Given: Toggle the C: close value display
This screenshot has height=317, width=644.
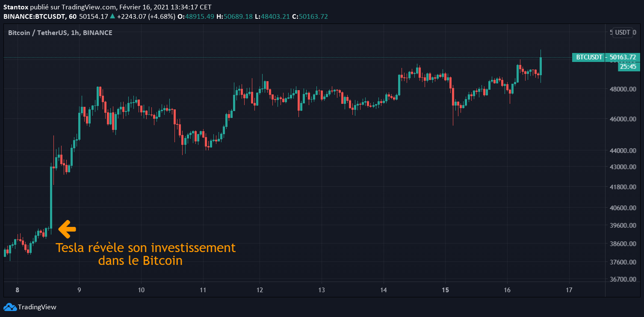Looking at the screenshot, I should [313, 16].
